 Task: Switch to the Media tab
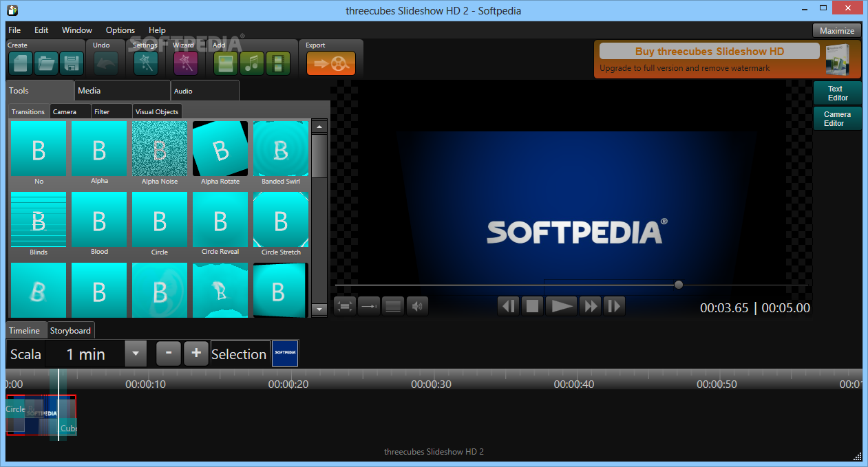[x=123, y=91]
